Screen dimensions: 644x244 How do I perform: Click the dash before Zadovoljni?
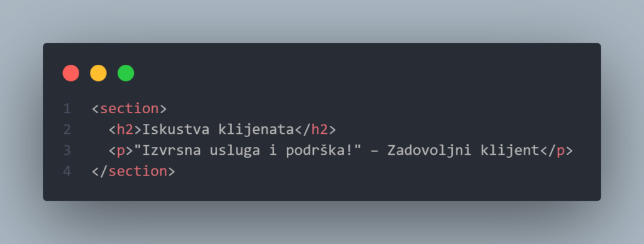pyautogui.click(x=375, y=151)
